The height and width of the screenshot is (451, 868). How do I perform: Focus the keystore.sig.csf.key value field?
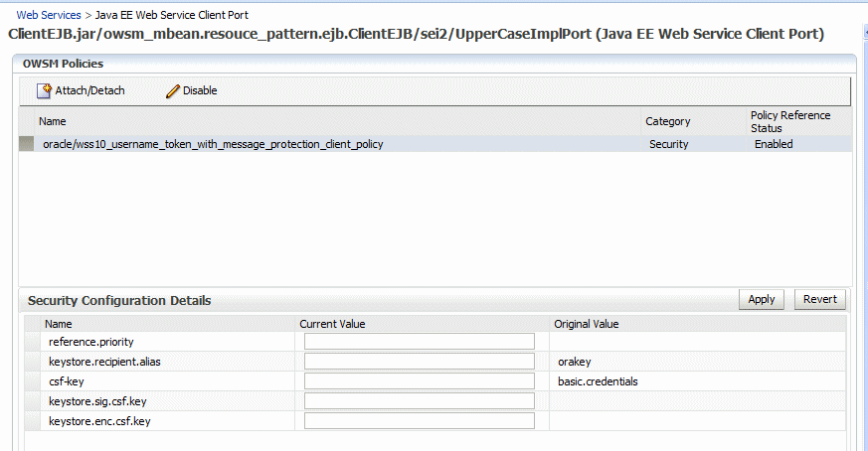pos(419,401)
